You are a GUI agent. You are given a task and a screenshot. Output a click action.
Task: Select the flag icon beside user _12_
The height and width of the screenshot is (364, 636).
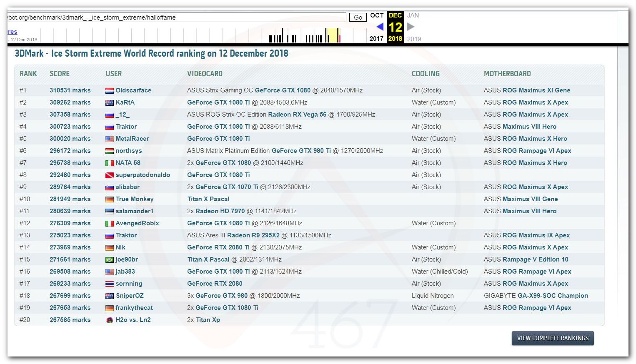click(110, 115)
